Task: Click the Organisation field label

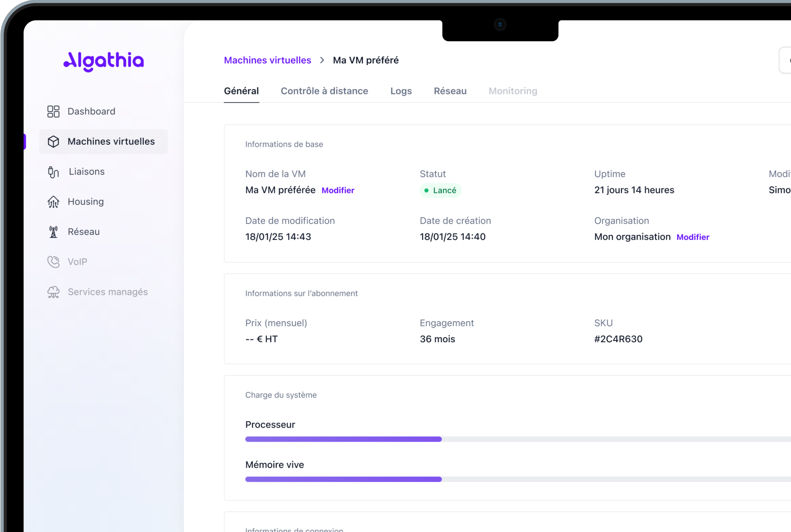Action: pos(622,221)
